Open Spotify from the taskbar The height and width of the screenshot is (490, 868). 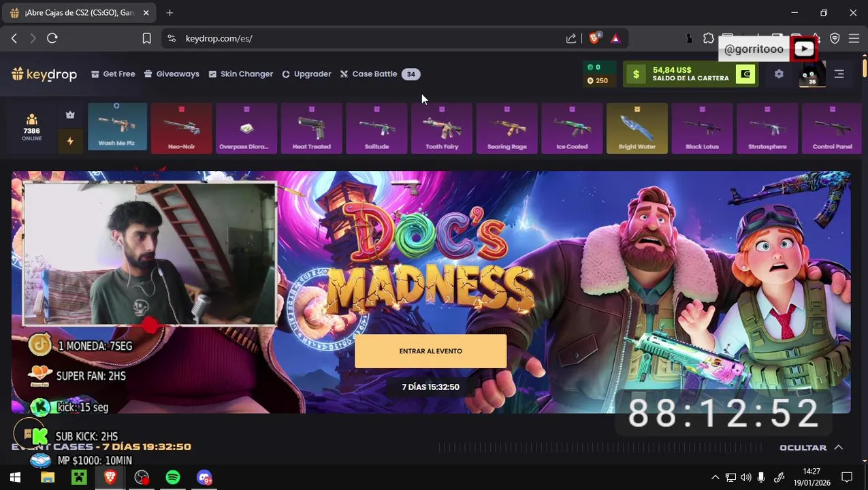tap(173, 478)
